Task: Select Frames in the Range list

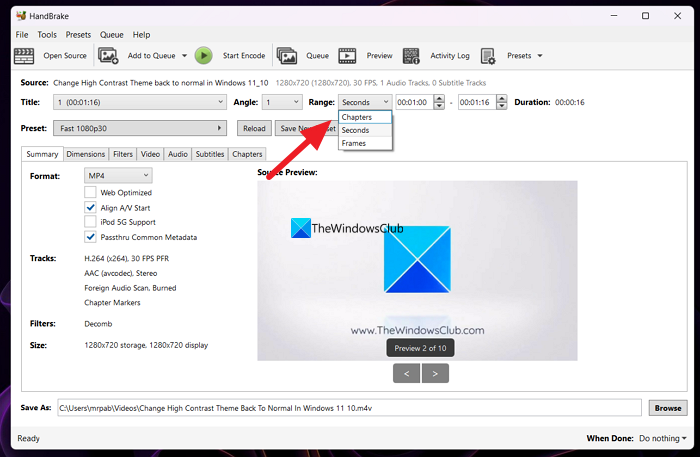Action: 365,143
